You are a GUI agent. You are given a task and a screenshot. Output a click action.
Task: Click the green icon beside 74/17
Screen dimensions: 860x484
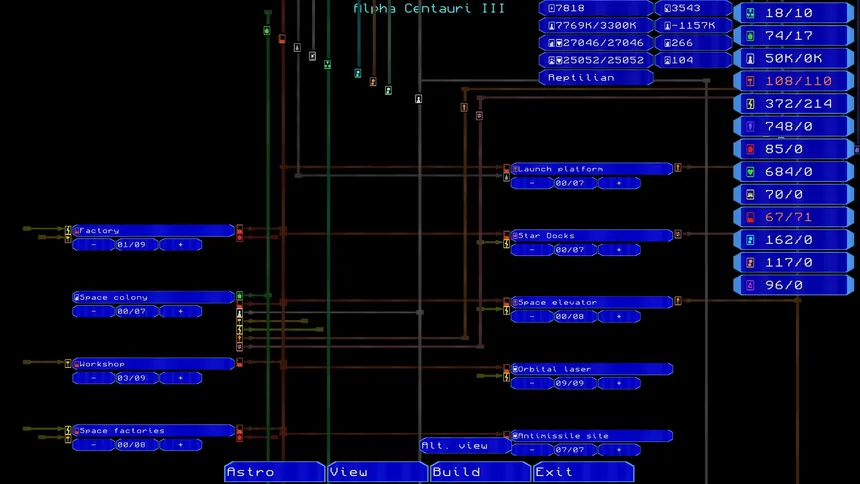coord(750,36)
